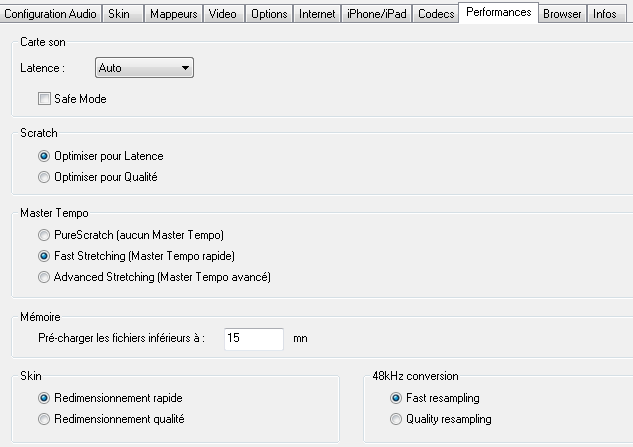The width and height of the screenshot is (633, 447).
Task: Select Optimiser pour Qualité option
Action: [44, 177]
